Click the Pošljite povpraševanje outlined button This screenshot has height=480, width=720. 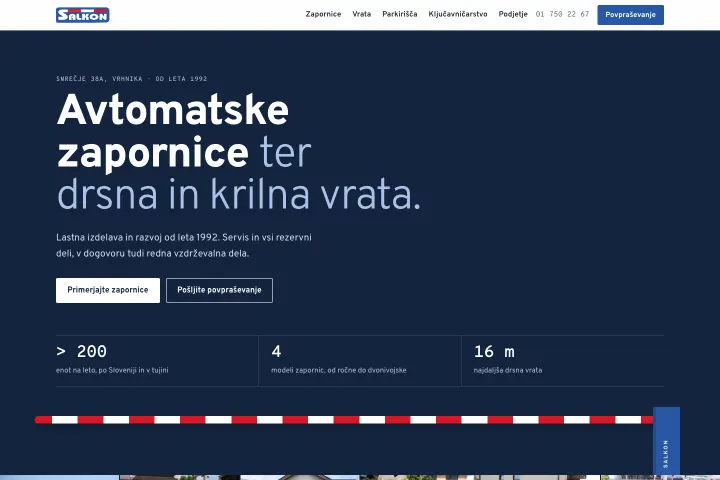point(219,290)
